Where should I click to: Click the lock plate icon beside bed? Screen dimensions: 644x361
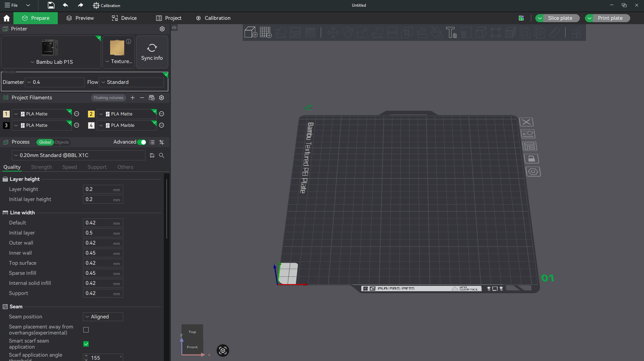(x=531, y=159)
